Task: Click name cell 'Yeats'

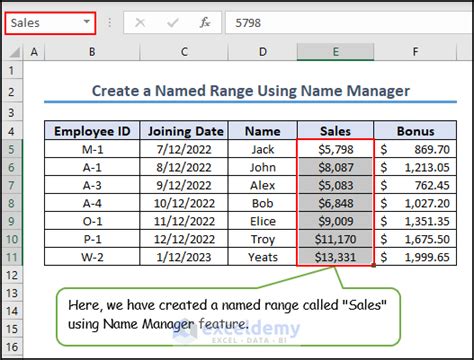Action: [263, 257]
